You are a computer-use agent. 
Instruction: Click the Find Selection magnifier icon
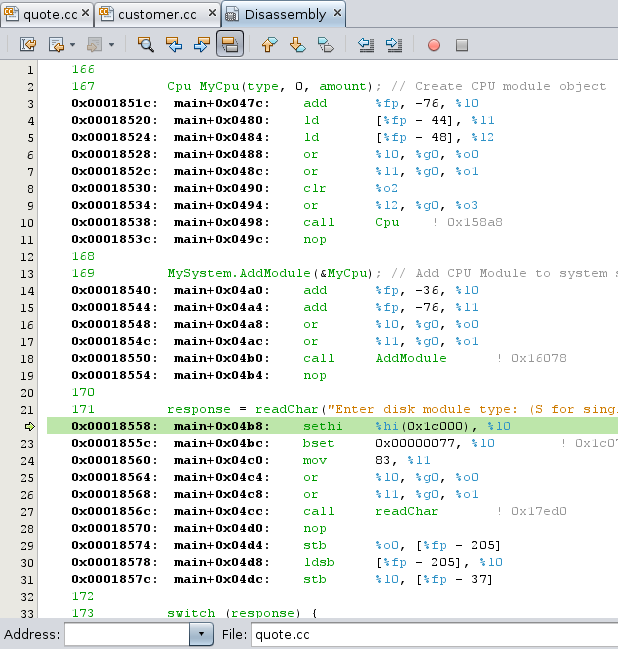[x=146, y=45]
